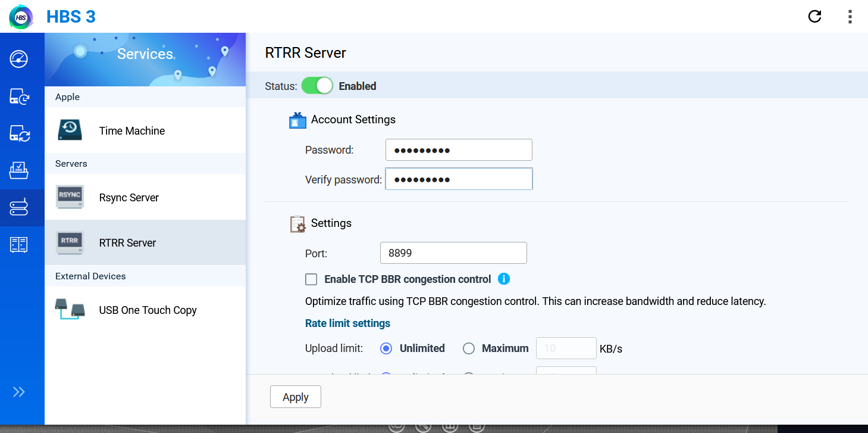This screenshot has height=433, width=868.
Task: Click the Services header banner
Action: (145, 60)
